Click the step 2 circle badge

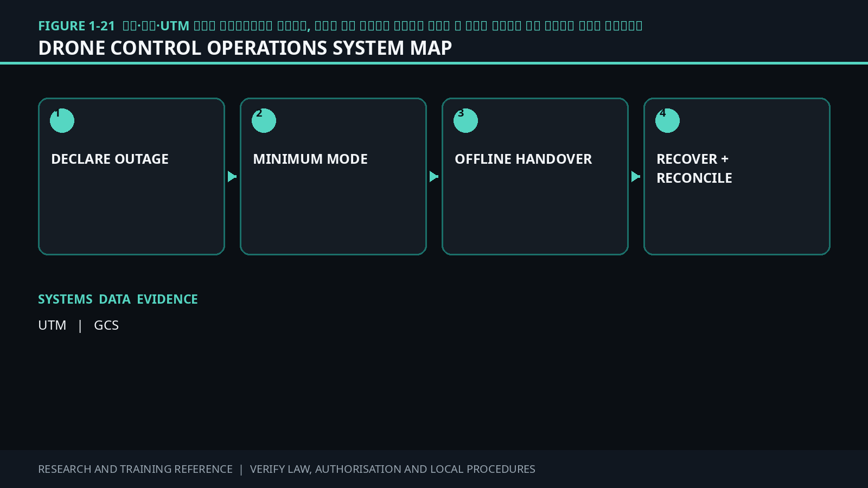tap(264, 120)
